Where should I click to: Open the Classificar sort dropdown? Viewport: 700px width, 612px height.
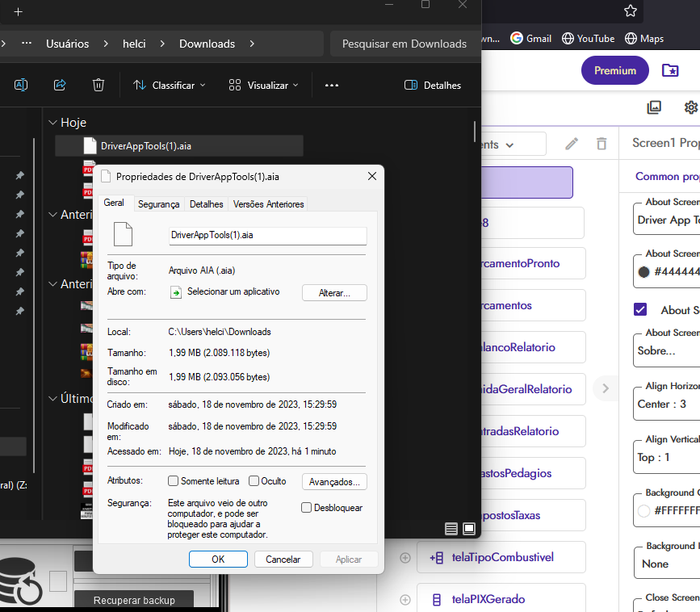click(170, 85)
